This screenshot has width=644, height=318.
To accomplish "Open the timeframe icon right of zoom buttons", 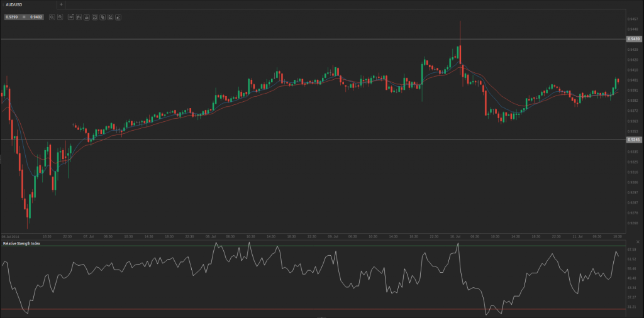I will [70, 17].
